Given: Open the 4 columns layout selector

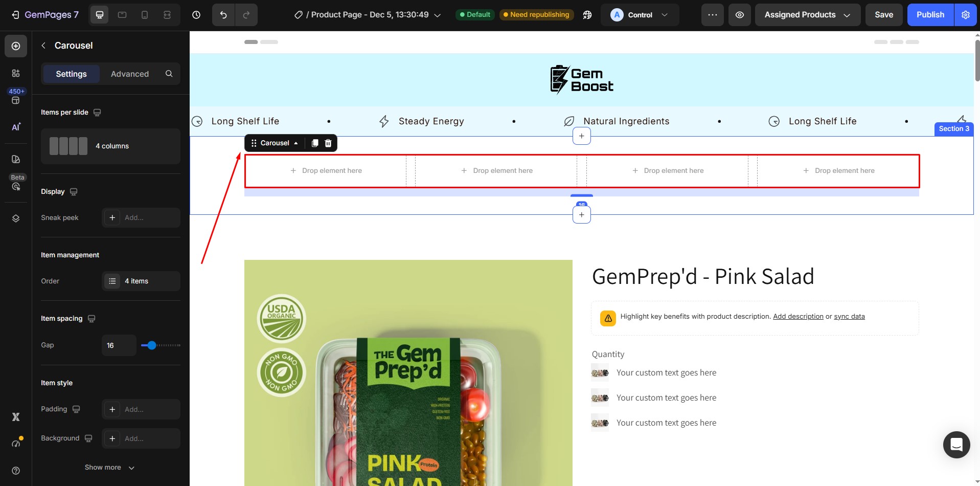Looking at the screenshot, I should [110, 146].
